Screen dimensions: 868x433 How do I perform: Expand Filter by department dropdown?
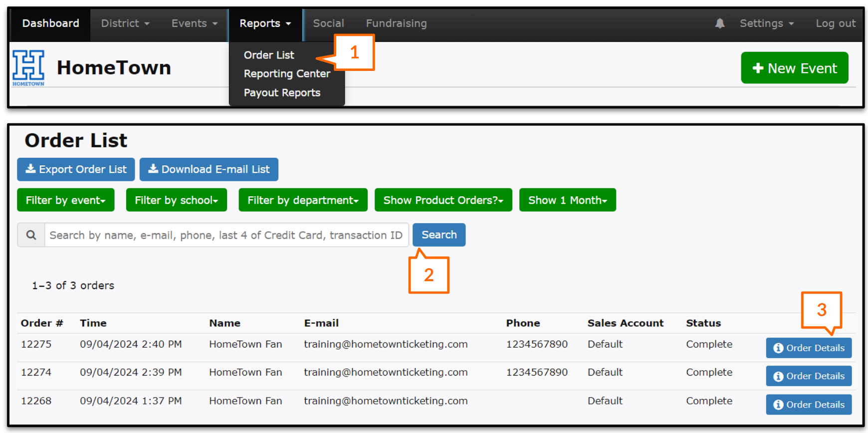(x=303, y=200)
